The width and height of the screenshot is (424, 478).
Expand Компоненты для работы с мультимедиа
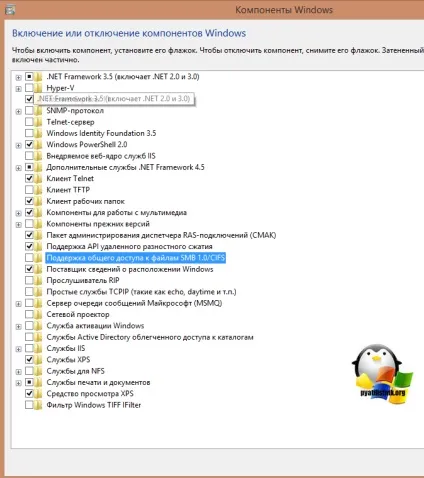pyautogui.click(x=18, y=213)
